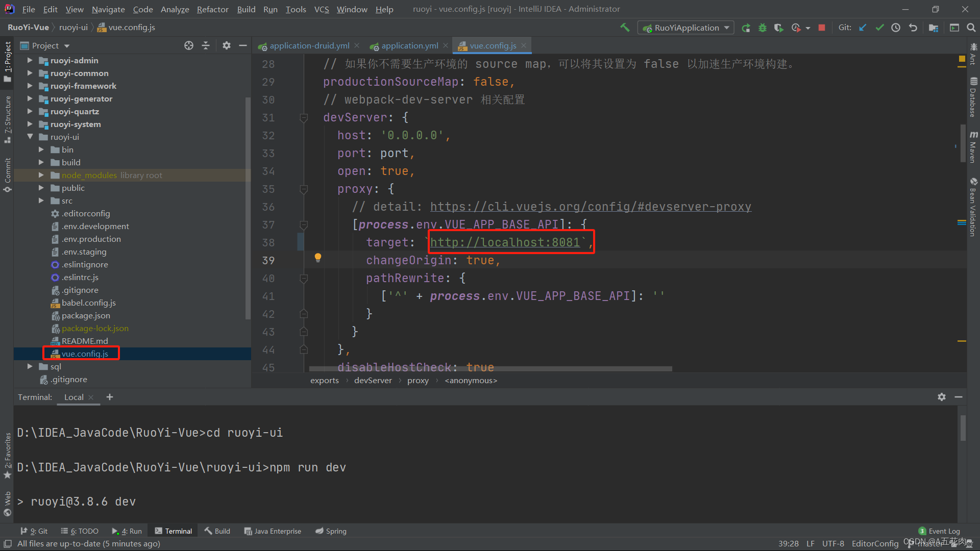The height and width of the screenshot is (551, 980).
Task: Close the vue.config.js editor tab
Action: tap(524, 45)
